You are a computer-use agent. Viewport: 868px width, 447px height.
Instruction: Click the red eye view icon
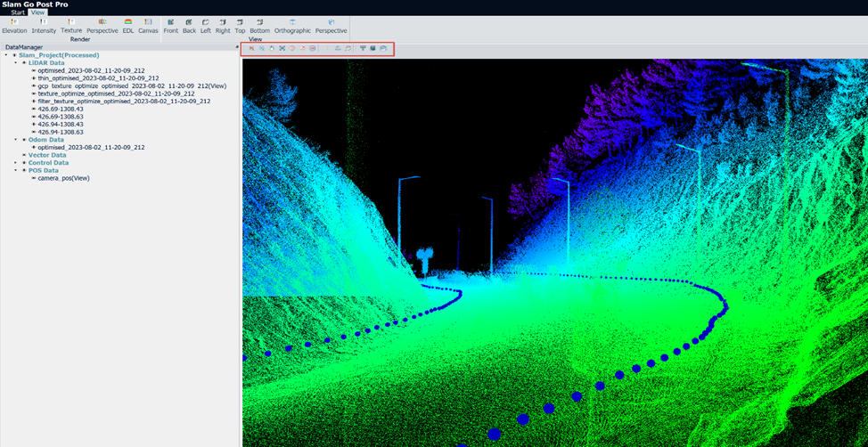coord(292,49)
